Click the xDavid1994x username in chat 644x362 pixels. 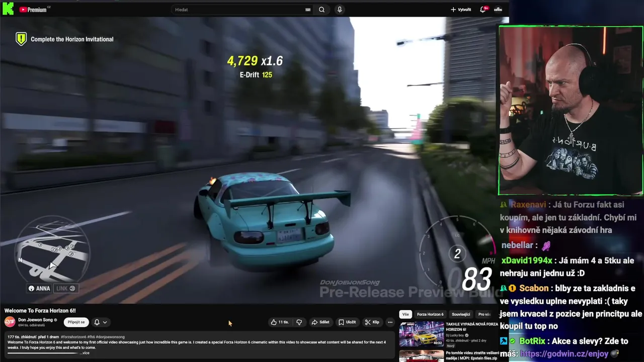click(x=527, y=261)
